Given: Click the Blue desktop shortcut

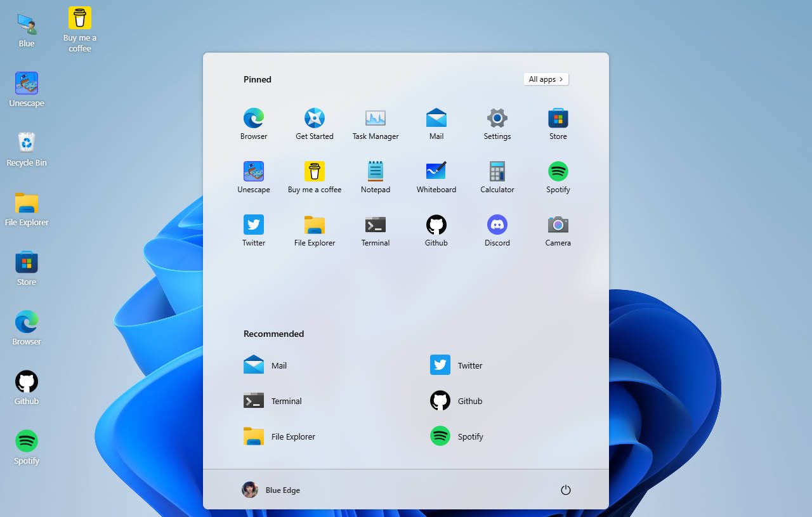Looking at the screenshot, I should (x=27, y=30).
